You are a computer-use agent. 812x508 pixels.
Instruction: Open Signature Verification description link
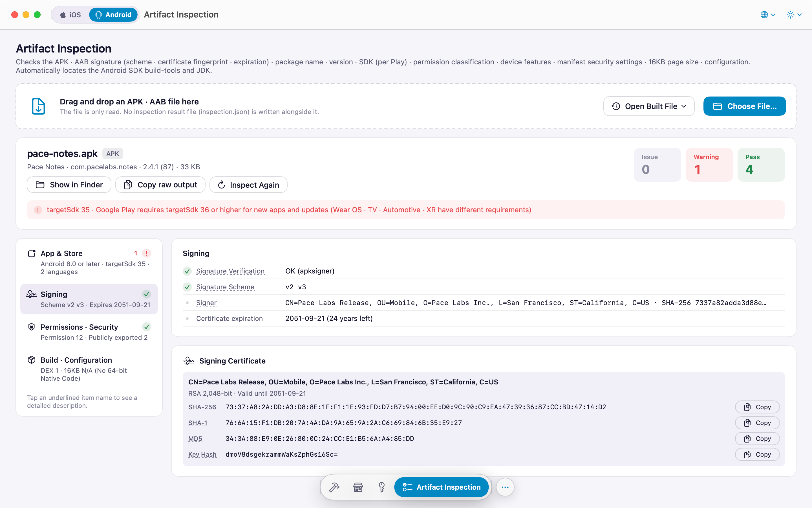tap(230, 271)
